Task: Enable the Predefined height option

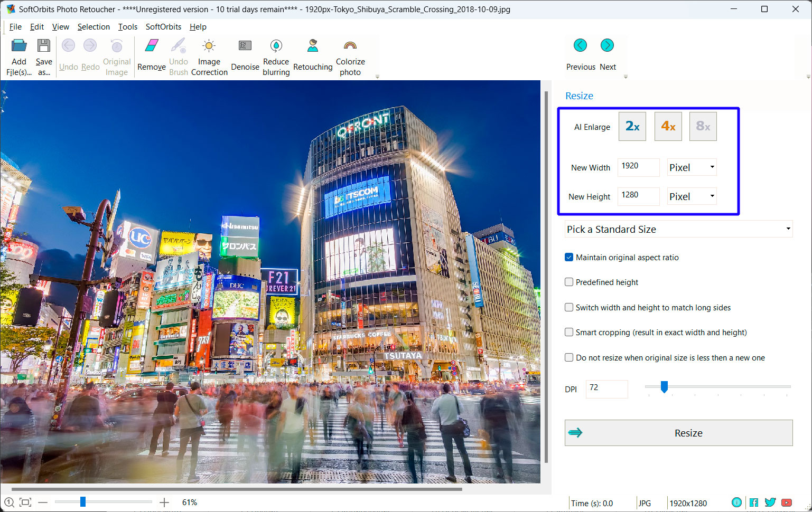Action: (x=568, y=282)
